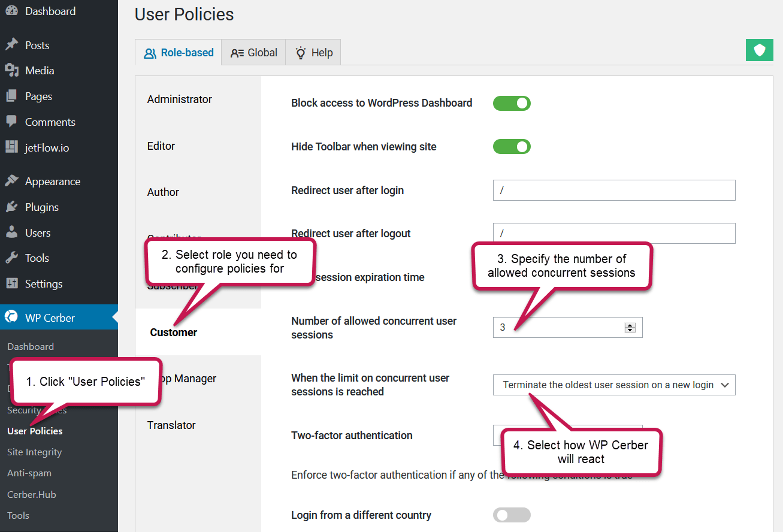Screen dimensions: 783x532
Task: Disable Hide Toolbar when viewing site
Action: point(512,147)
